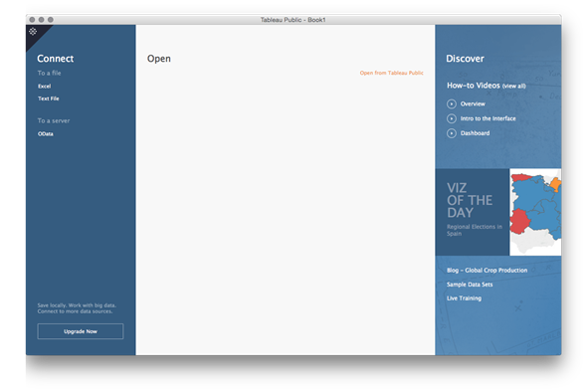Open Intro to the Interface link text
587x392 pixels.
click(x=488, y=118)
